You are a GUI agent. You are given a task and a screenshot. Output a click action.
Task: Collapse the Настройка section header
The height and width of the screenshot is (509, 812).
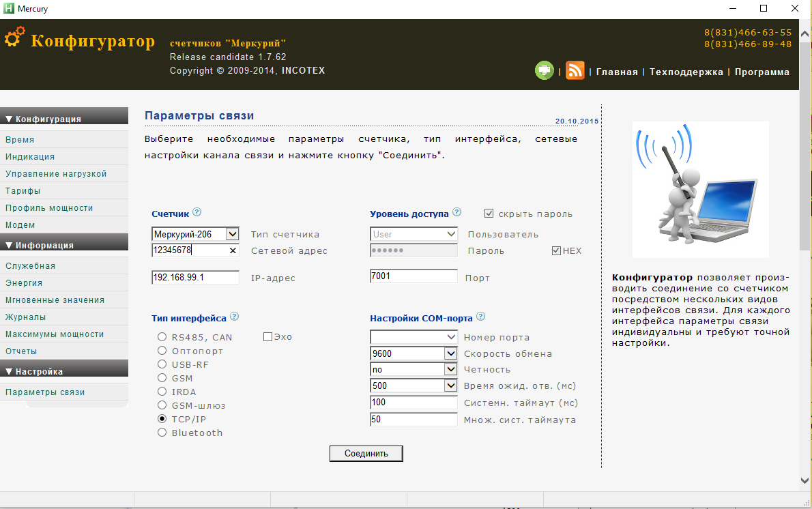64,368
